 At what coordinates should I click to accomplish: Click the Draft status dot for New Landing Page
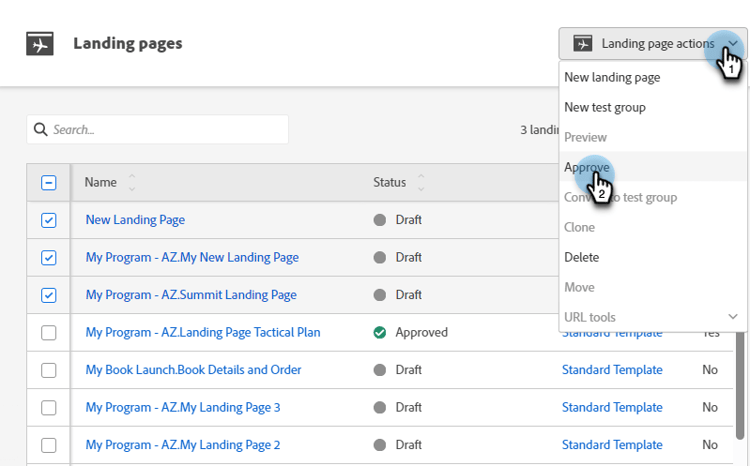click(380, 220)
